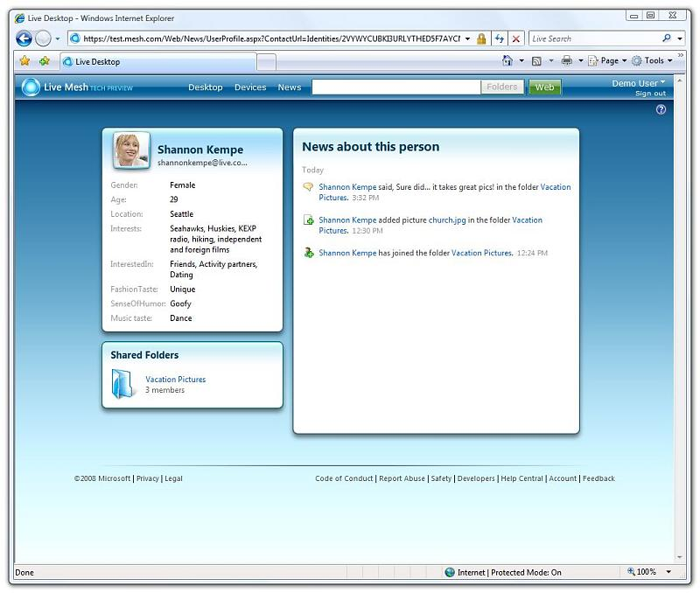Image resolution: width=700 pixels, height=593 pixels.
Task: Click the Vacation Pictures folder icon
Action: 122,384
